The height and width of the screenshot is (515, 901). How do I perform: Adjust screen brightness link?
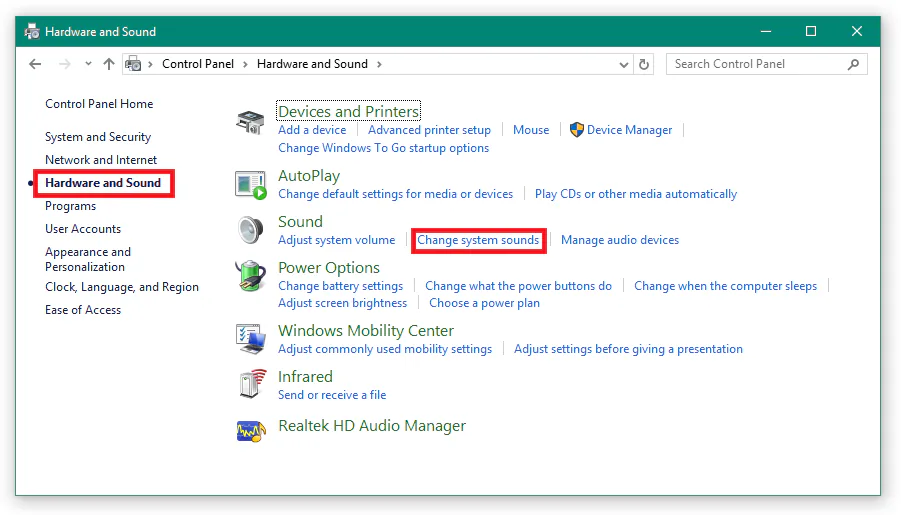click(x=342, y=303)
